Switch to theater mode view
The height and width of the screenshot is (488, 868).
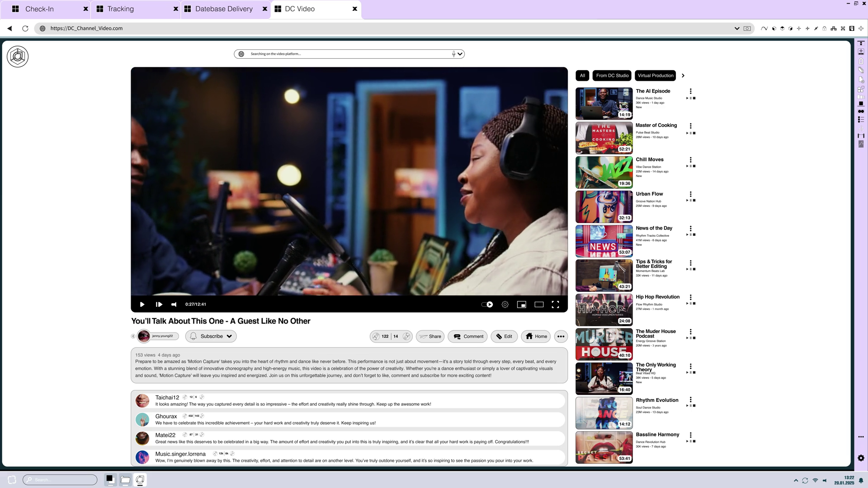539,305
